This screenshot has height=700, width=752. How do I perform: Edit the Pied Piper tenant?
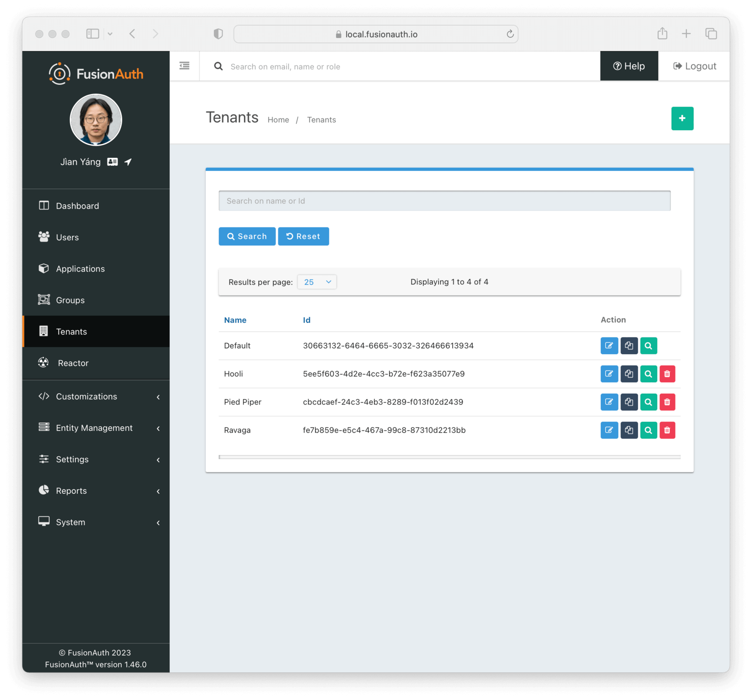(609, 402)
